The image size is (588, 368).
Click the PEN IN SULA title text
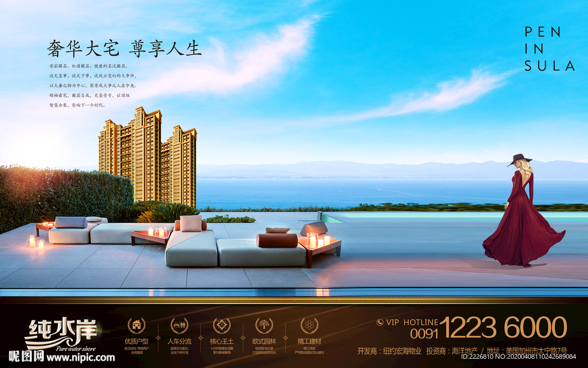click(550, 49)
